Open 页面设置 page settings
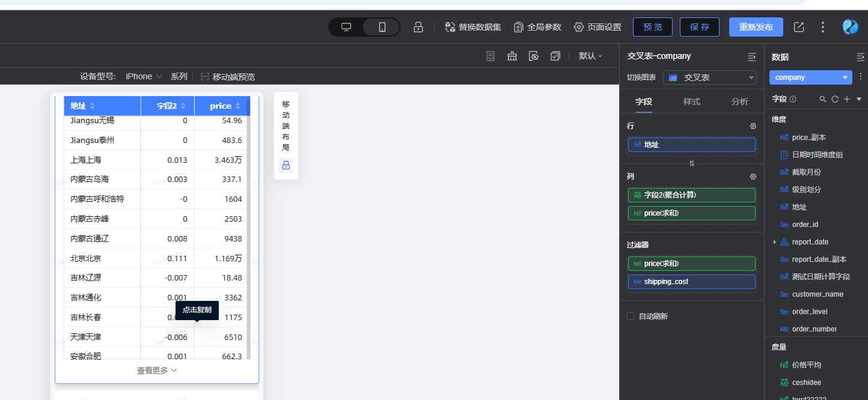This screenshot has width=868, height=400. (598, 27)
